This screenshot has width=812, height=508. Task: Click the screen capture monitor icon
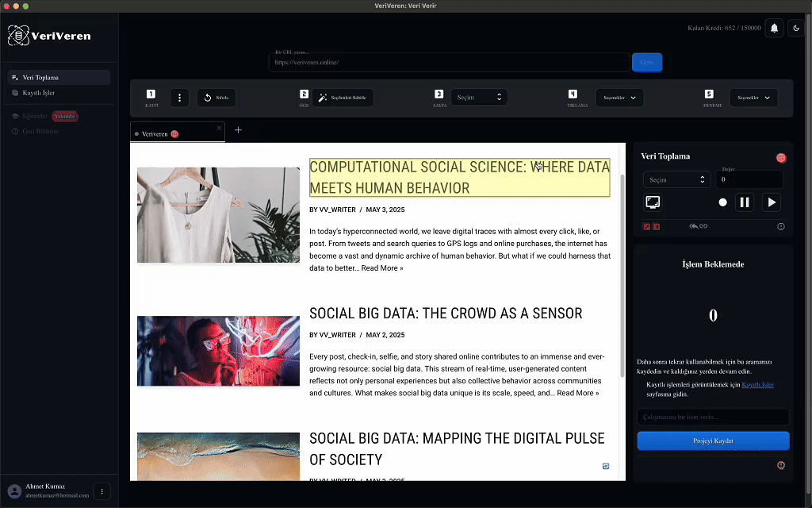click(653, 202)
